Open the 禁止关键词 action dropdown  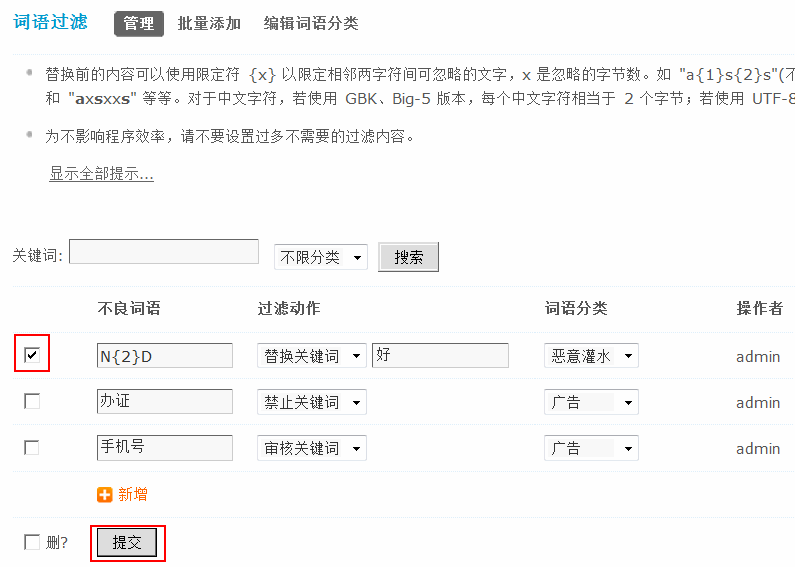(311, 402)
